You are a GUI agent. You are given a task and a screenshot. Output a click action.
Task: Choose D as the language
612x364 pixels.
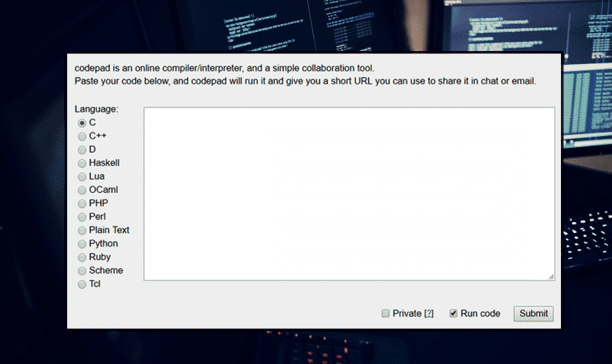click(82, 150)
